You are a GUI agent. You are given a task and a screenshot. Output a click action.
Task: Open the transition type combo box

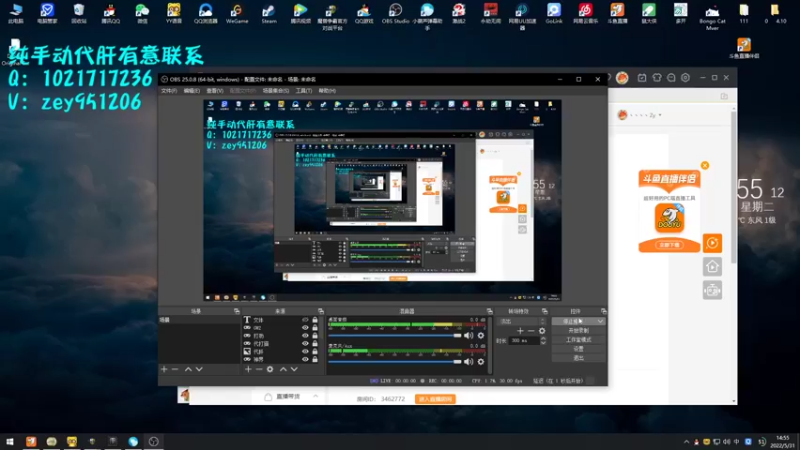522,321
